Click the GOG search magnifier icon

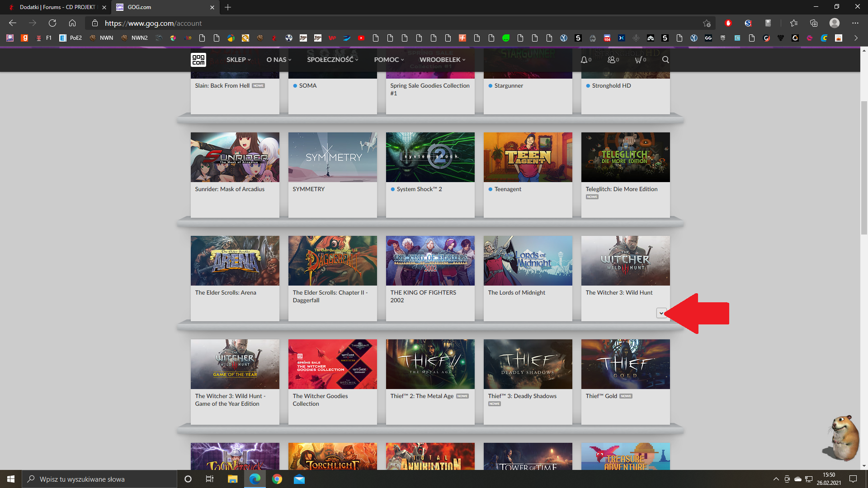(x=665, y=60)
